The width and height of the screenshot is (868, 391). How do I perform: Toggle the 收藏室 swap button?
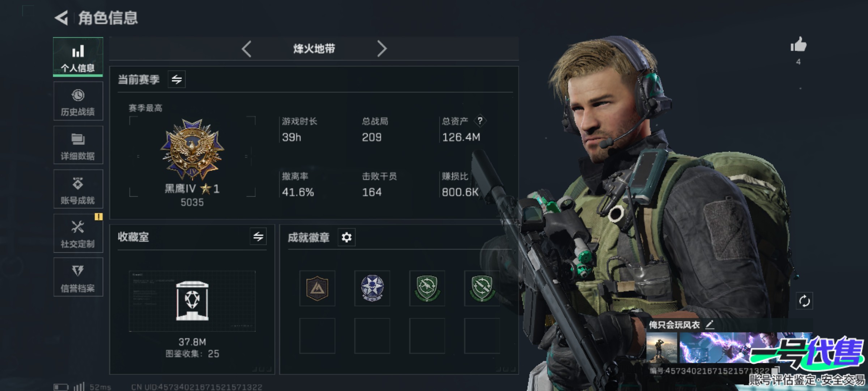258,237
